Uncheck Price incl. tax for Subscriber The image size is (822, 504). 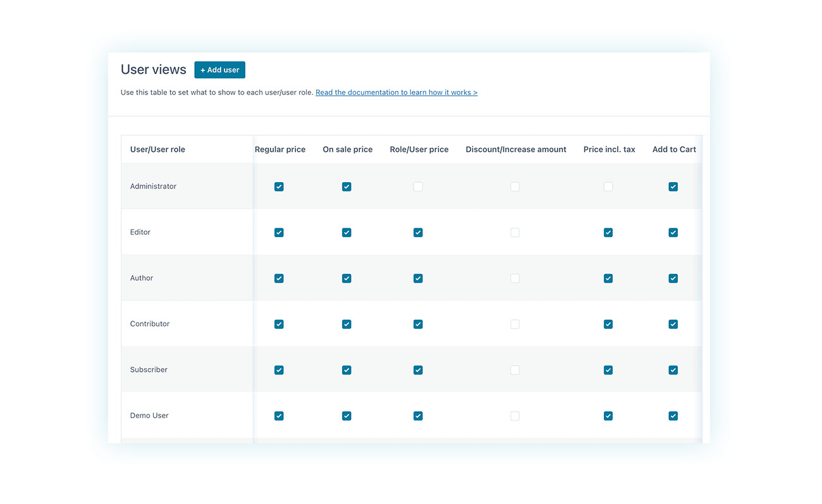tap(608, 370)
